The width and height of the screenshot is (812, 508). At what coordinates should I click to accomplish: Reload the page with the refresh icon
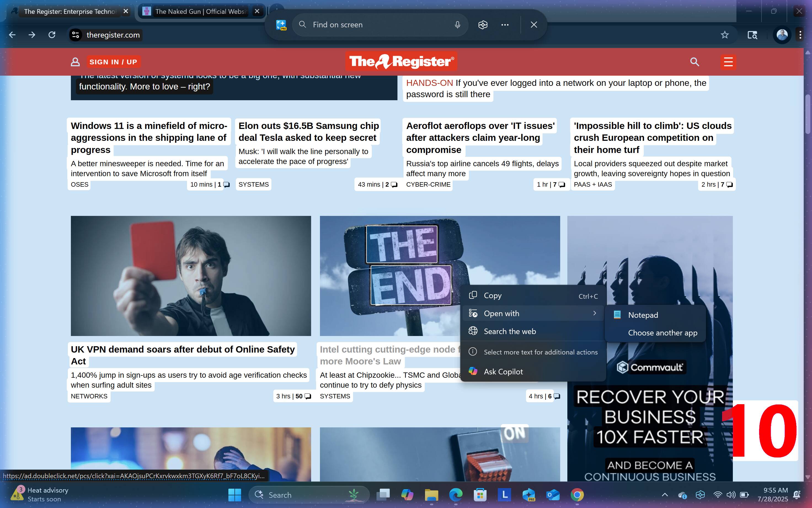(x=52, y=35)
